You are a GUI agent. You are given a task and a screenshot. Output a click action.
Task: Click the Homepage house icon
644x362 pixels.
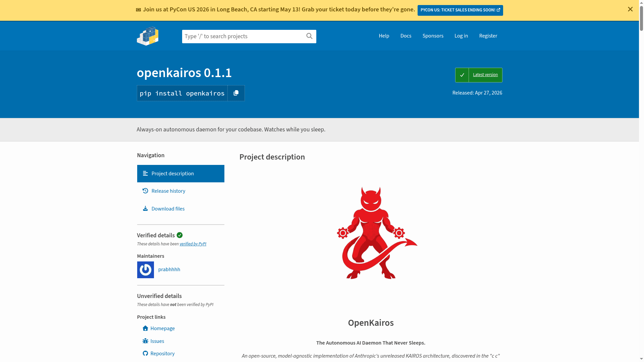[x=145, y=328]
